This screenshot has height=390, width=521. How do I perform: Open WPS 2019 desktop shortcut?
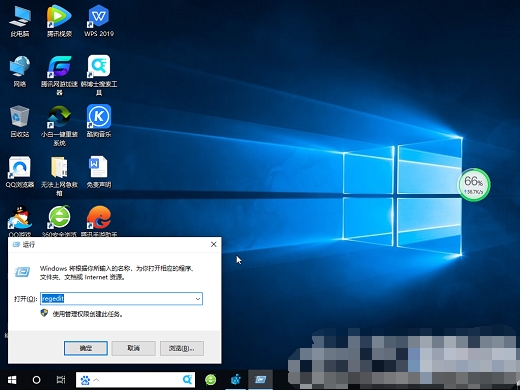(x=99, y=21)
